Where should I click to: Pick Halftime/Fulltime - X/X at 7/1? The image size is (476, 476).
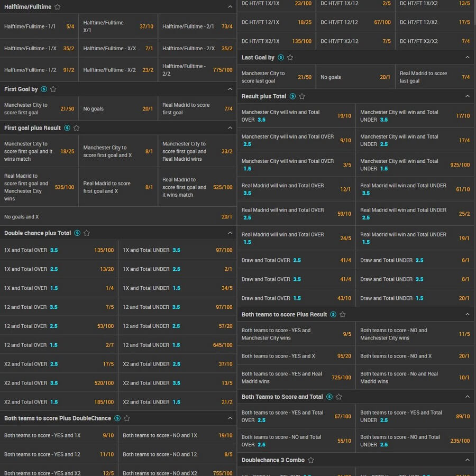pos(118,48)
